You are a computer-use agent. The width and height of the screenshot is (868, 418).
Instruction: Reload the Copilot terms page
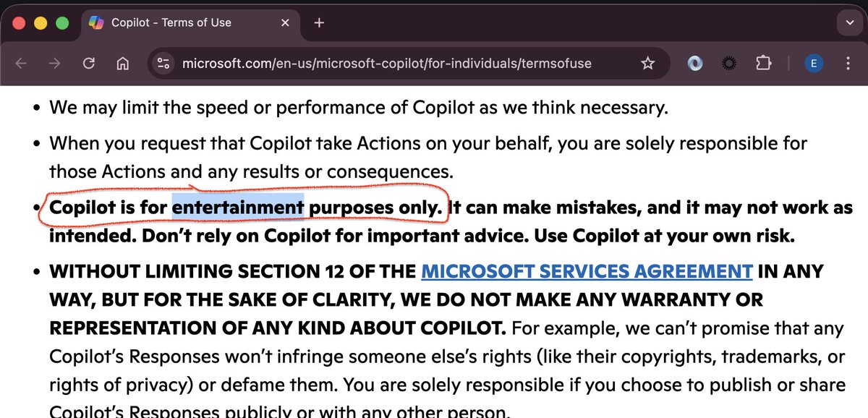coord(89,64)
